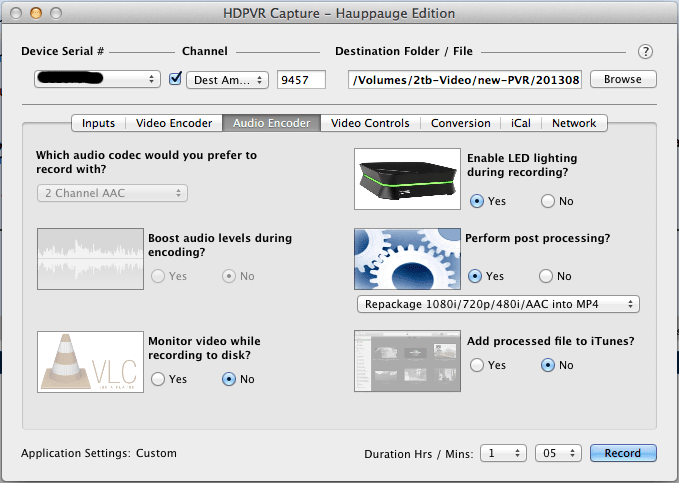Image resolution: width=679 pixels, height=483 pixels.
Task: Select the Audio Encoder tab
Action: 272,123
